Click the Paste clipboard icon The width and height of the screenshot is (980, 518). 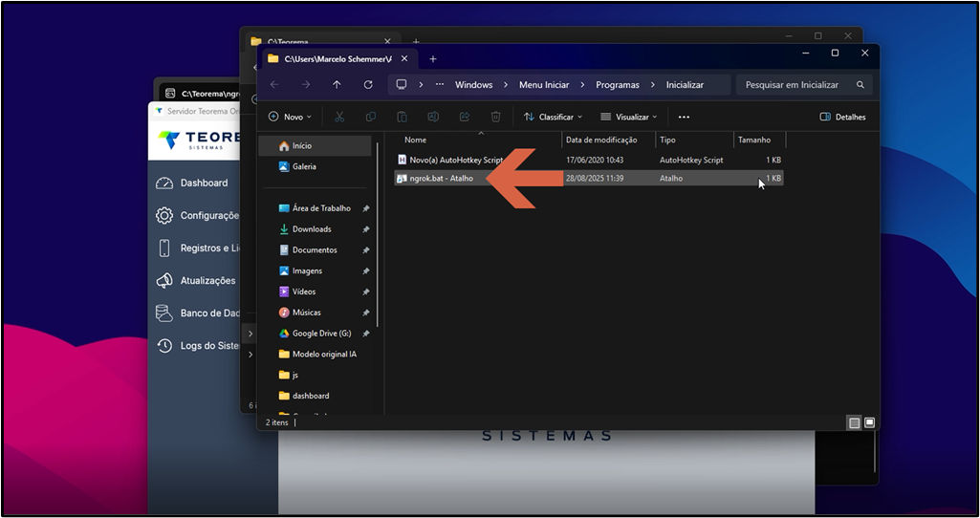coord(402,117)
